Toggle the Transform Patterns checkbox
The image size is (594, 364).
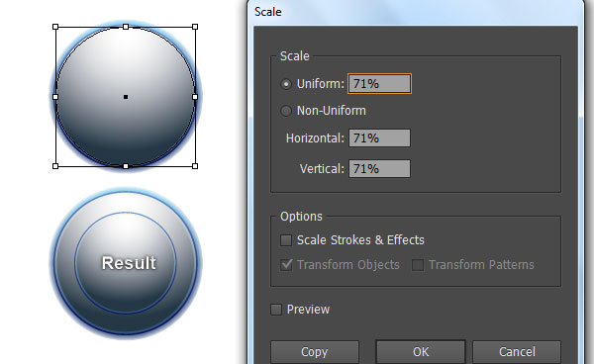[x=418, y=265]
